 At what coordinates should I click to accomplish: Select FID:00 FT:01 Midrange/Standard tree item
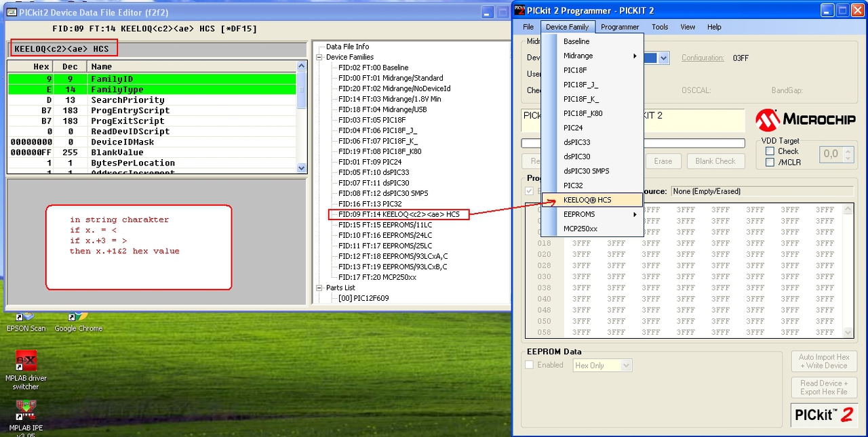391,78
